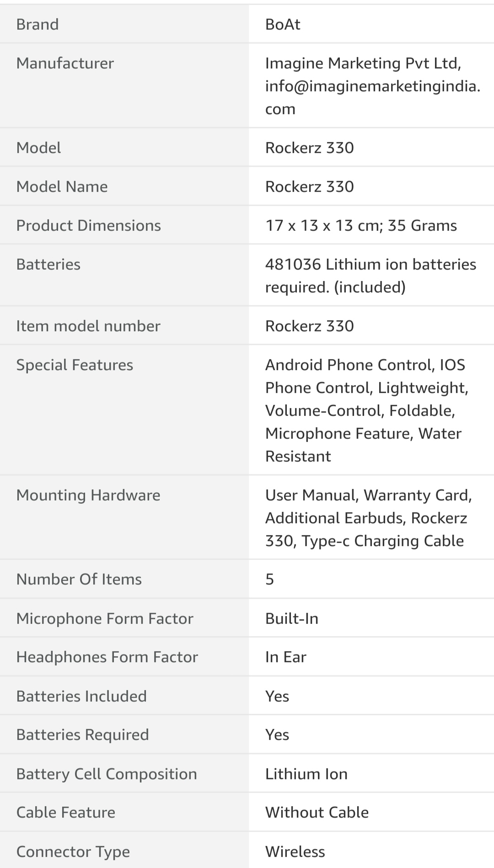
Task: Select the Lithium Ion cell composition value
Action: click(x=306, y=774)
